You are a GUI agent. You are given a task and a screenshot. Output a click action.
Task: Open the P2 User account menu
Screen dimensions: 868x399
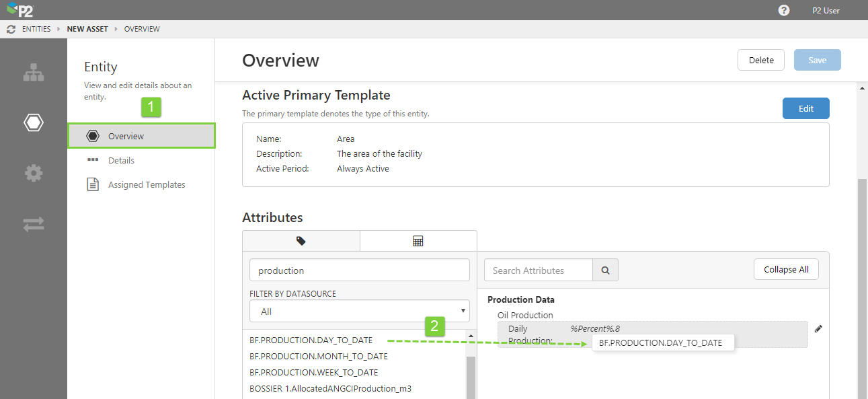[x=826, y=10]
